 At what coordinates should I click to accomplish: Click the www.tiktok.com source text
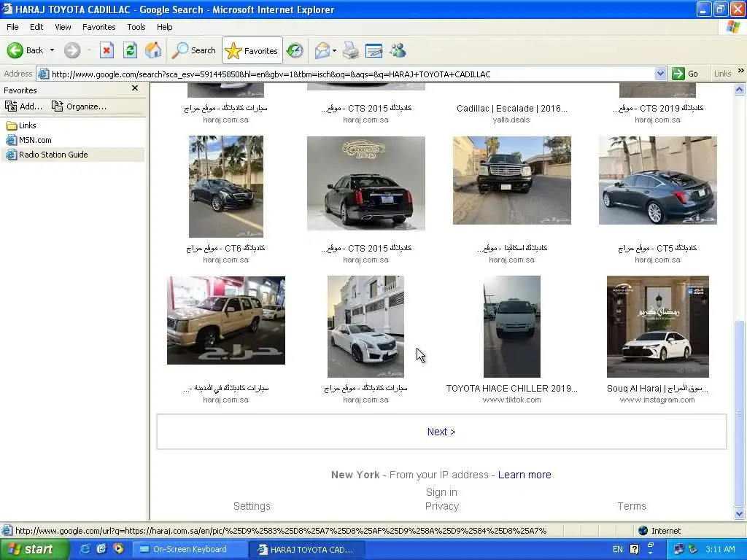(x=511, y=400)
